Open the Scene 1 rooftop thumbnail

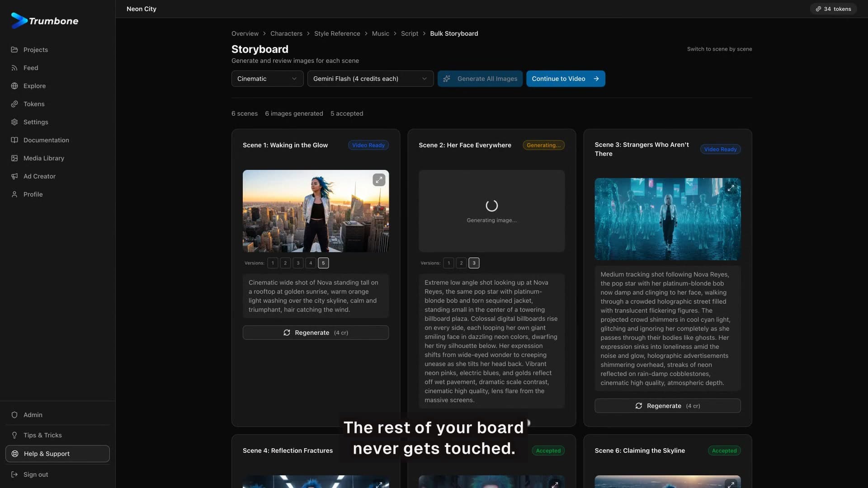(316, 211)
